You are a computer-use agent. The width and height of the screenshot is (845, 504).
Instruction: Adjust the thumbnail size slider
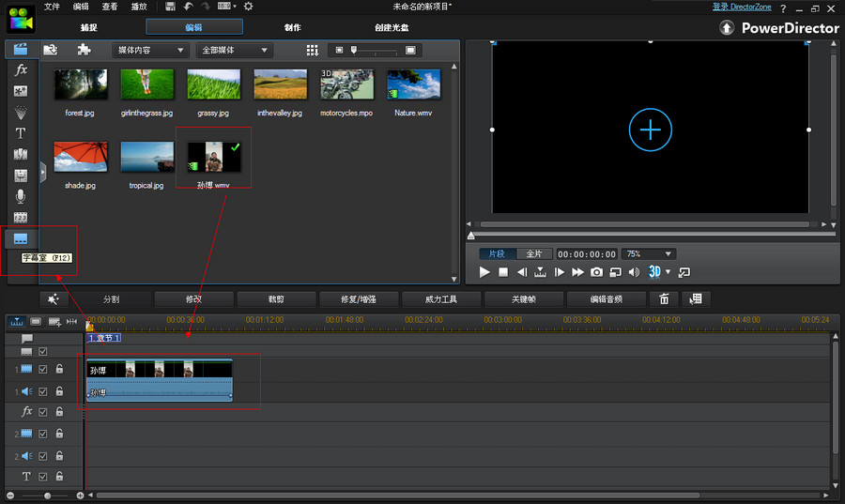[x=354, y=50]
